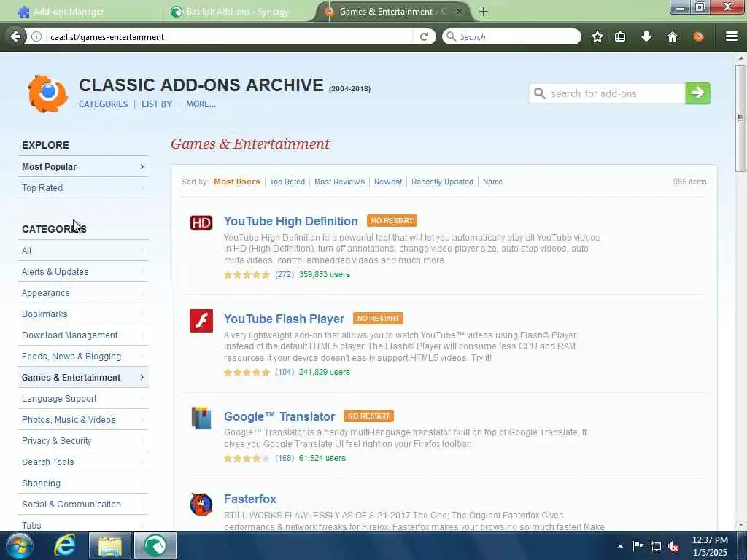Open Privacy & Security category
The width and height of the screenshot is (747, 560).
point(83,440)
